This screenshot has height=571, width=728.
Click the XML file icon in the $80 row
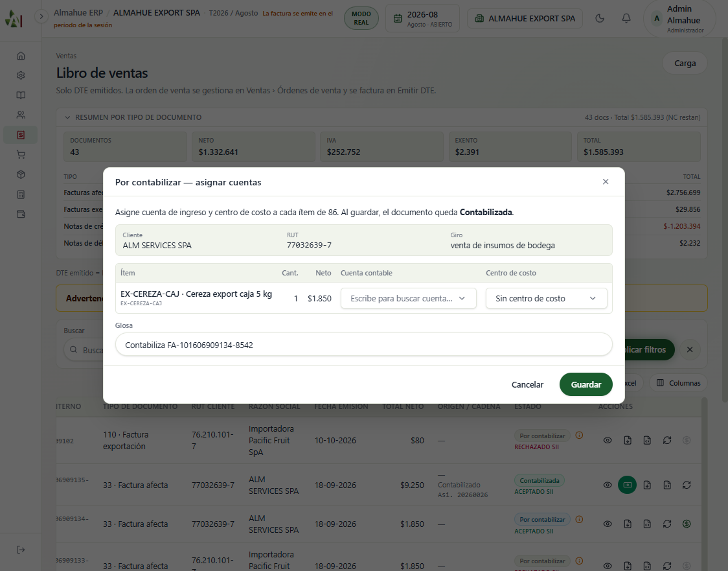pyautogui.click(x=647, y=441)
